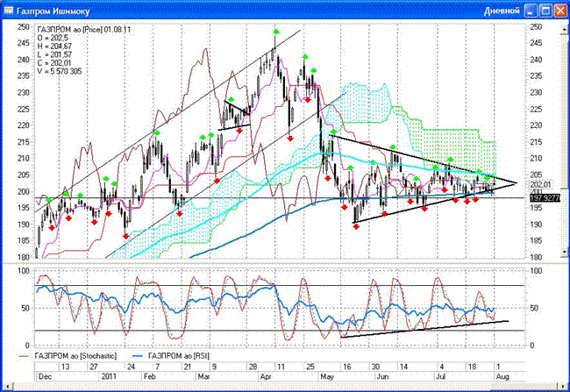570x392 pixels.
Task: Click the 2011 year label on time axis
Action: pyautogui.click(x=109, y=377)
